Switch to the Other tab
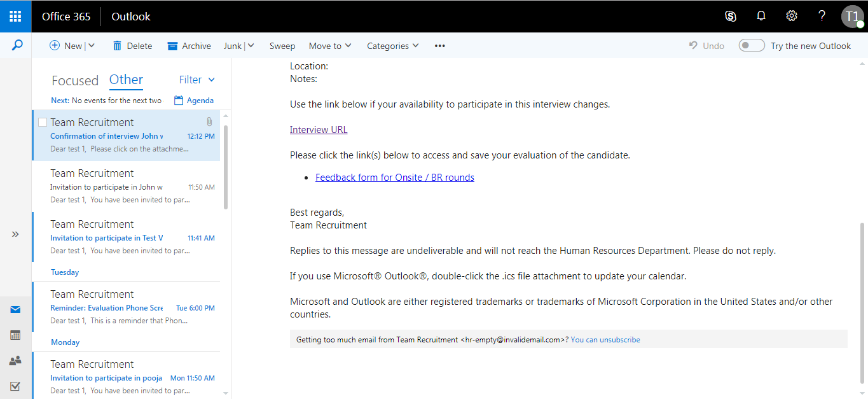The width and height of the screenshot is (868, 399). click(x=126, y=80)
